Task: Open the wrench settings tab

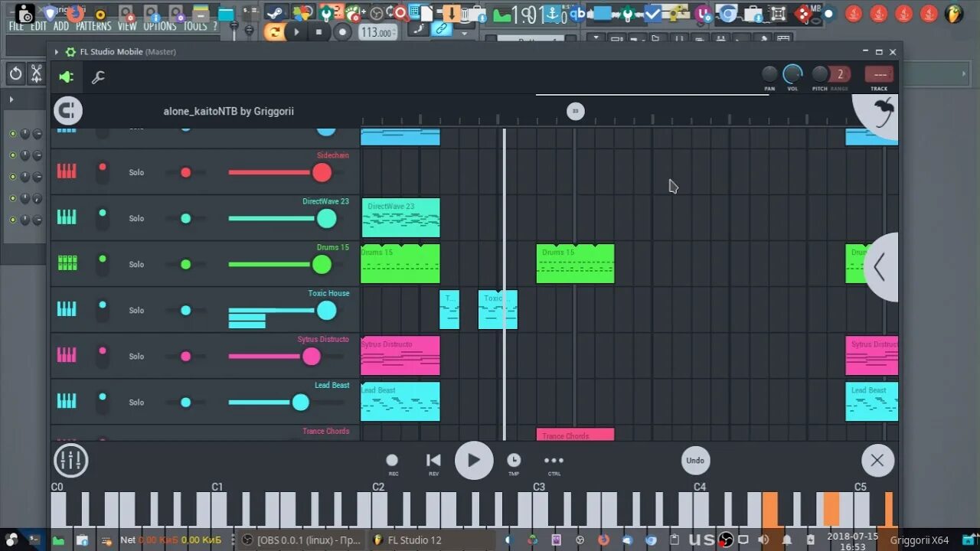Action: pyautogui.click(x=98, y=77)
